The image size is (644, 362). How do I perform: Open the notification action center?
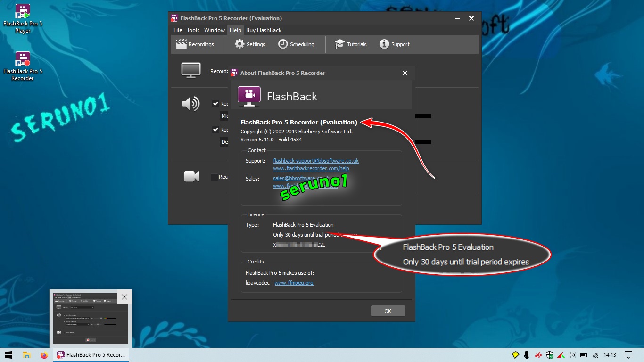click(628, 355)
